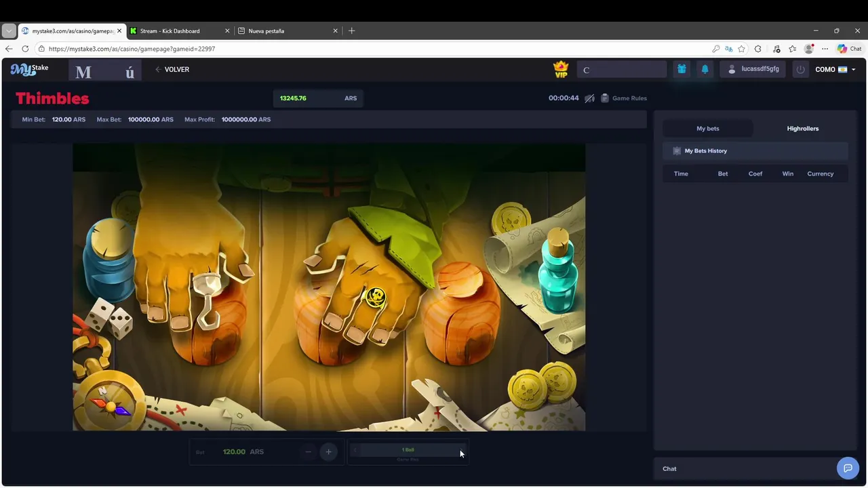Open the notifications bell icon
The height and width of the screenshot is (488, 868).
(x=705, y=69)
